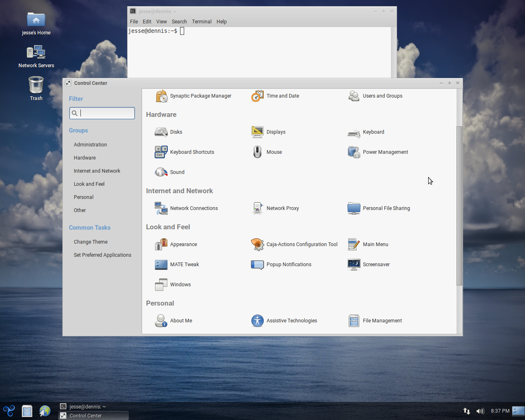Open Keyboard Shortcuts icon
The width and height of the screenshot is (525, 420).
click(x=161, y=152)
